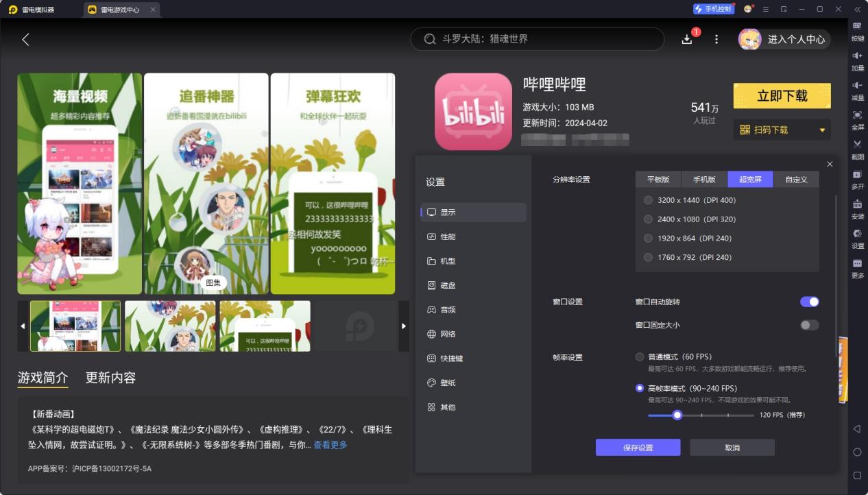Open 性能 settings section
868x495 pixels.
tap(474, 237)
